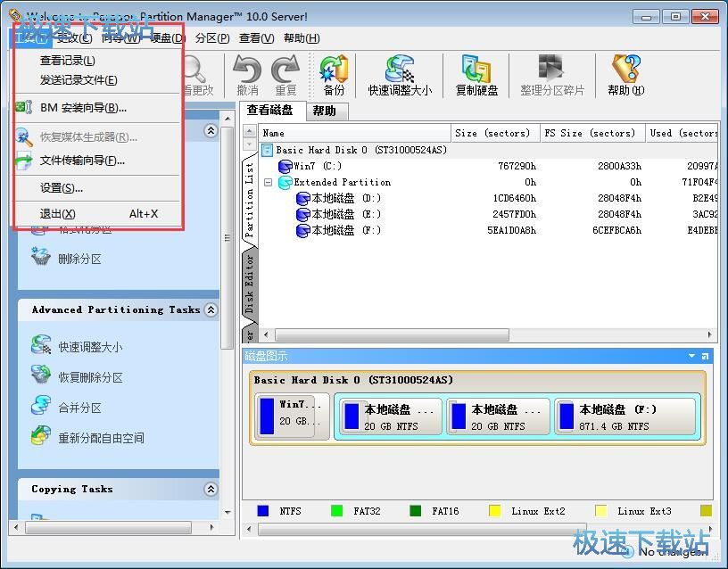
Task: Collapse the Advanced Partitioning Tasks section
Action: [x=211, y=309]
